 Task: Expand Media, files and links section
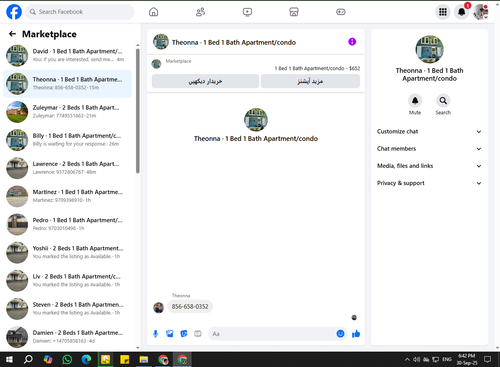click(x=429, y=166)
